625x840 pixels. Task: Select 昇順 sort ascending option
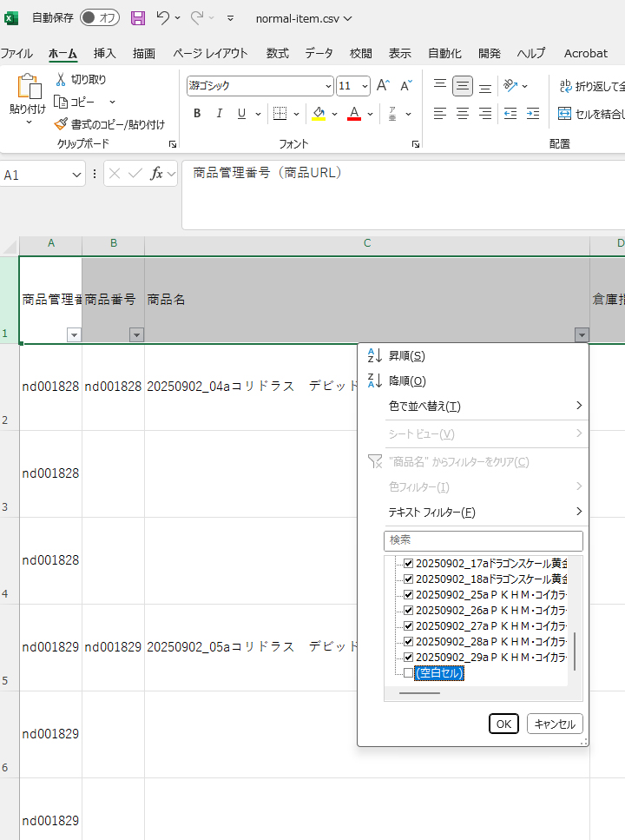[x=406, y=356]
